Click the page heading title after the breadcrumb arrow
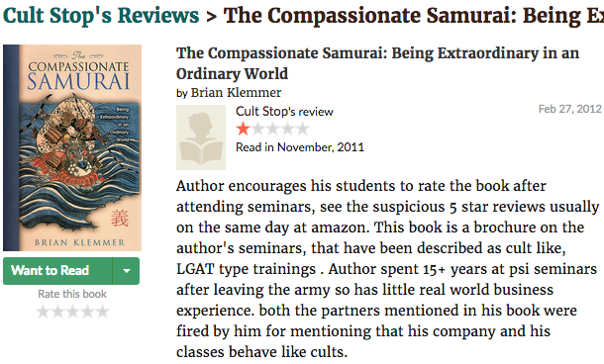Image resolution: width=604 pixels, height=364 pixels. click(x=414, y=16)
